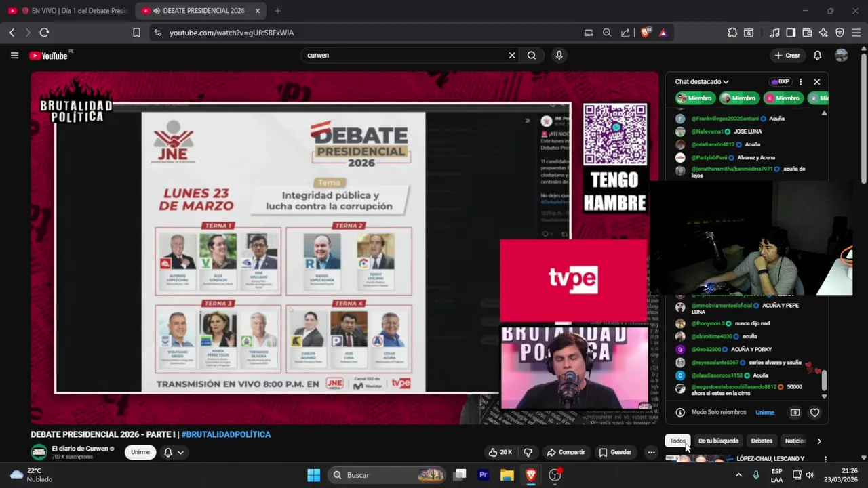
Task: Select the De tu búsqueda chip
Action: 718,441
